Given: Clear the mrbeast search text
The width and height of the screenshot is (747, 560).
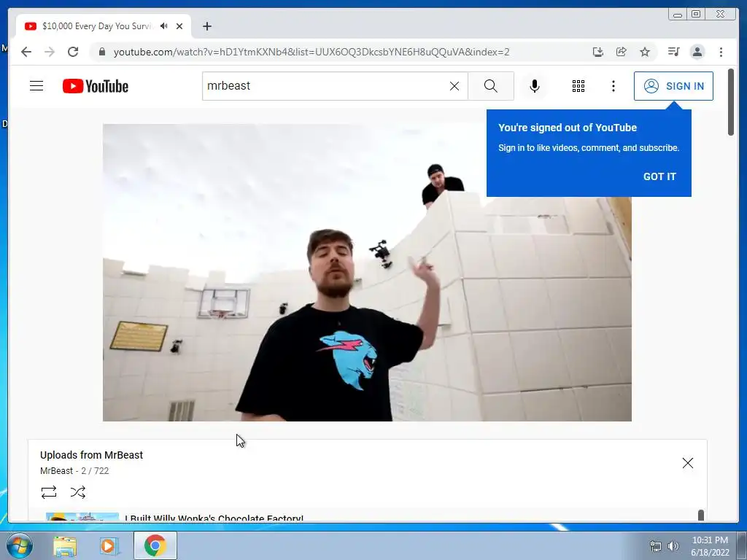Looking at the screenshot, I should [x=454, y=86].
